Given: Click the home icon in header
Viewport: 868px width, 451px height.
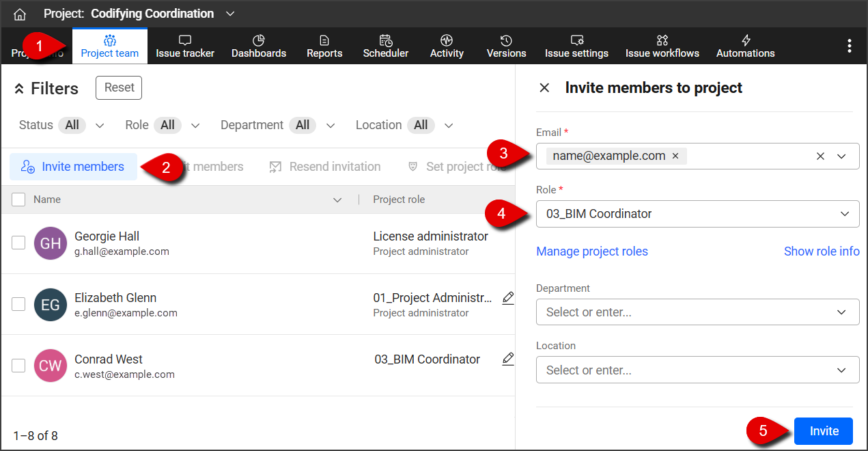Looking at the screenshot, I should tap(20, 14).
